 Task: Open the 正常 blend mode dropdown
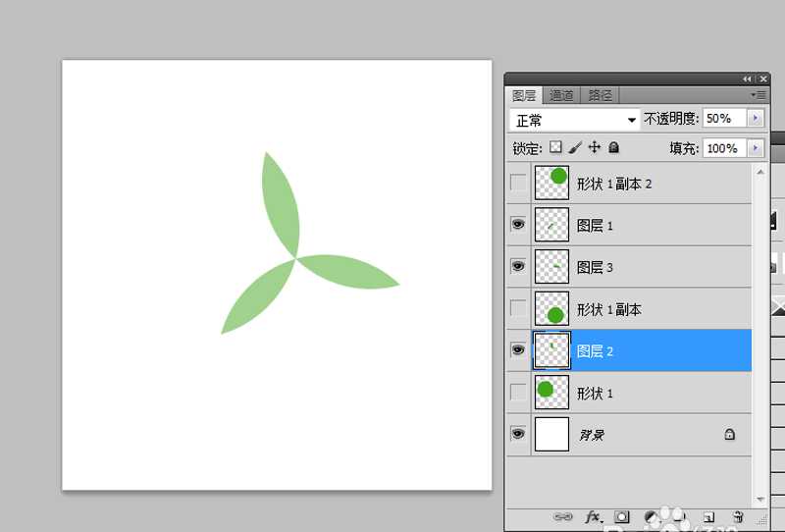576,119
